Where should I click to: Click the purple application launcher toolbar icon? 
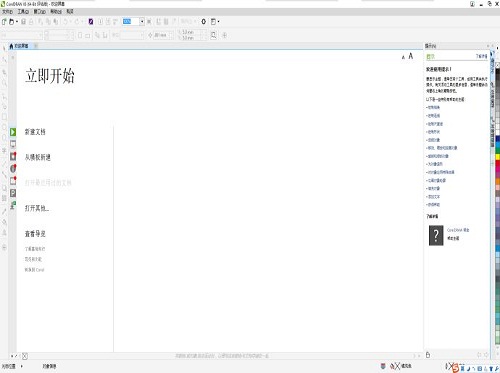tap(91, 22)
